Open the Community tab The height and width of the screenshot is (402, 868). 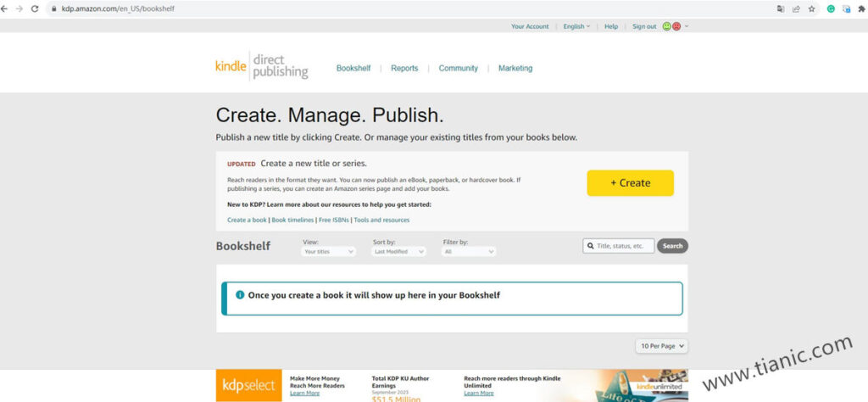click(x=458, y=68)
